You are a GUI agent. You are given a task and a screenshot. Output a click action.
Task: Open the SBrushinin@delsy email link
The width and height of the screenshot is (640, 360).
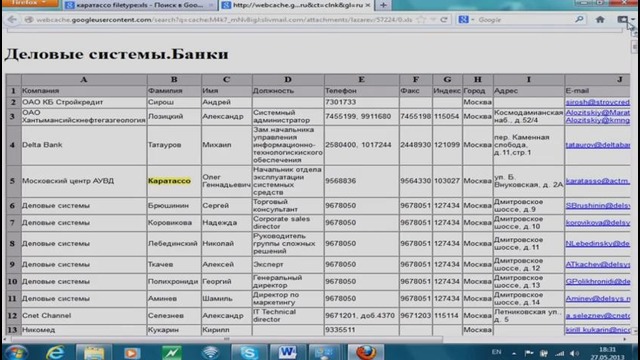(598, 206)
